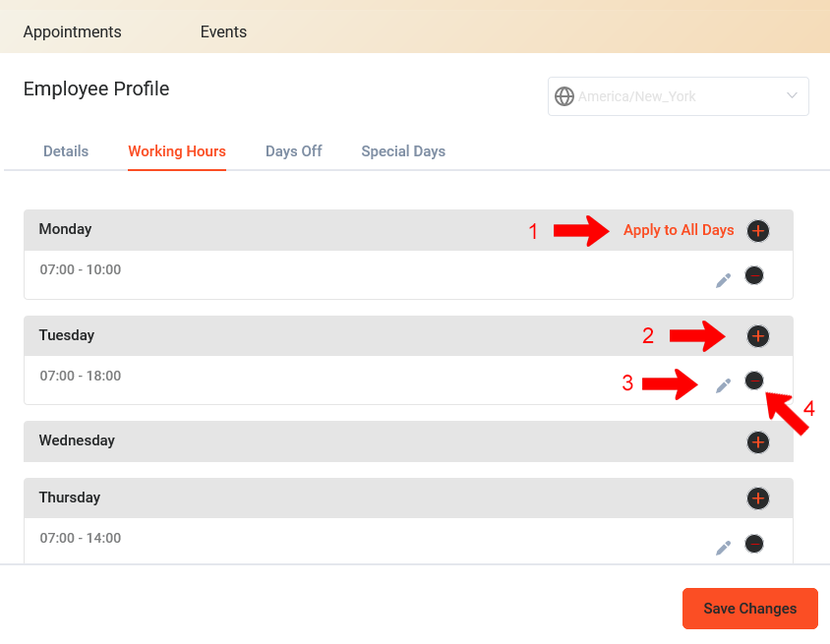Remove Thursday 07:00 - 14:00 period

753,544
